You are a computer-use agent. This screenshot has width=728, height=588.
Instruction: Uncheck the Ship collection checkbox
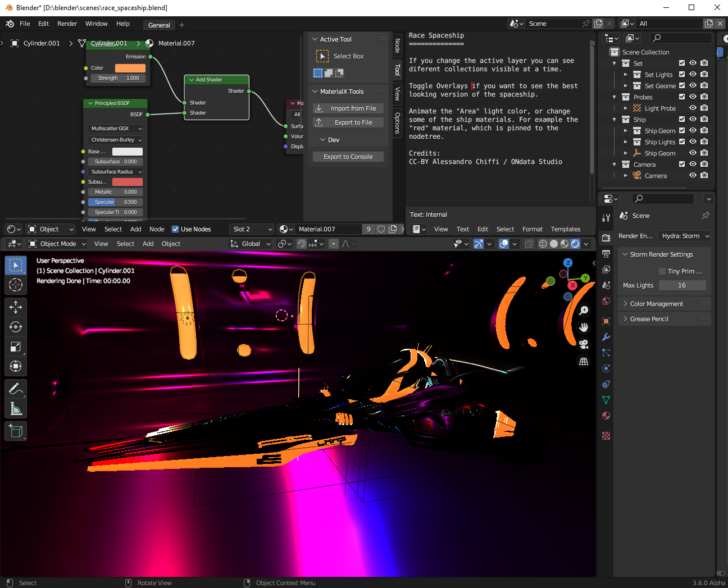682,120
